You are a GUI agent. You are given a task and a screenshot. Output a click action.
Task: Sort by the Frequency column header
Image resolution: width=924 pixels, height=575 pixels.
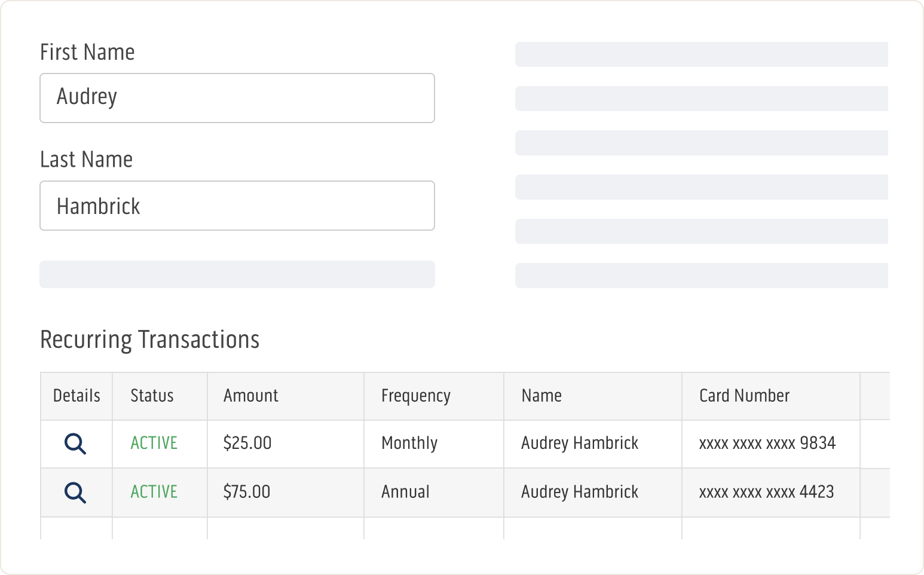tap(415, 396)
